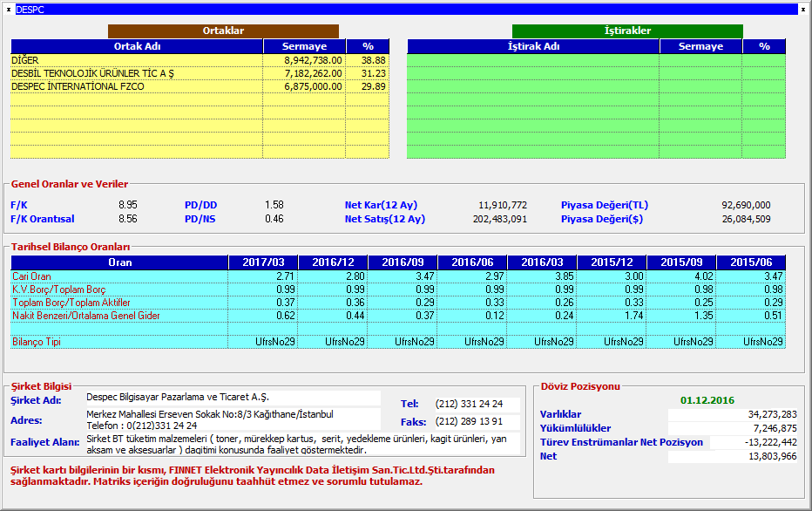This screenshot has height=511, width=812.
Task: Click the Adres address field
Action: pos(233,419)
